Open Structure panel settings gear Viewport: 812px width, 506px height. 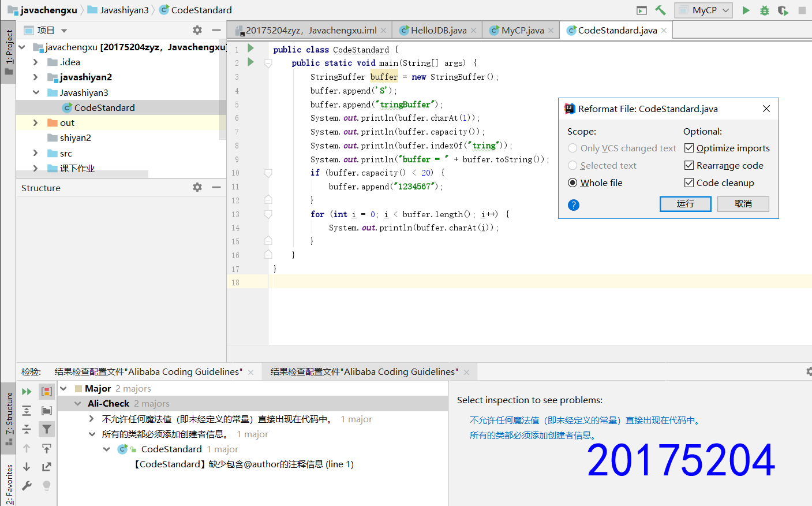(x=197, y=187)
